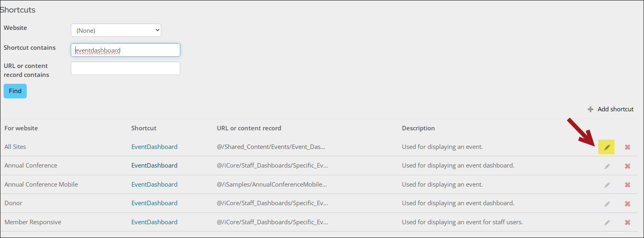Open EventDashboard link for Annual Conference Mobile
Screen dimensions: 644x238
pos(154,185)
